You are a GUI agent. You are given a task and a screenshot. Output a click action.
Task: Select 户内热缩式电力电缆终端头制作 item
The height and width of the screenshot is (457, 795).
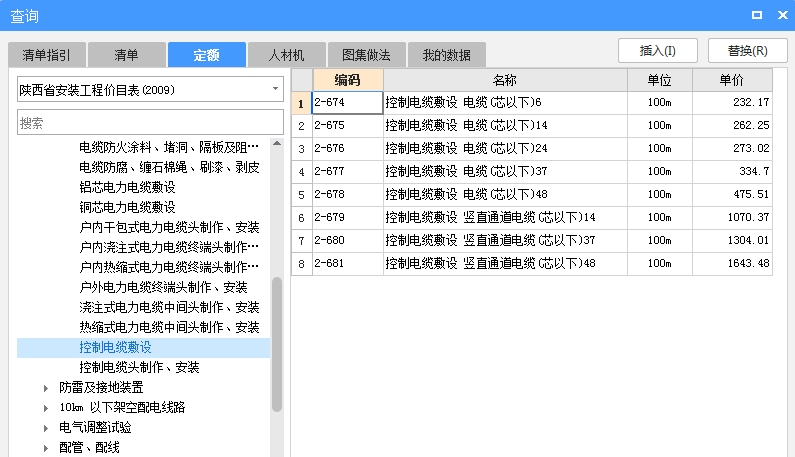pos(169,267)
